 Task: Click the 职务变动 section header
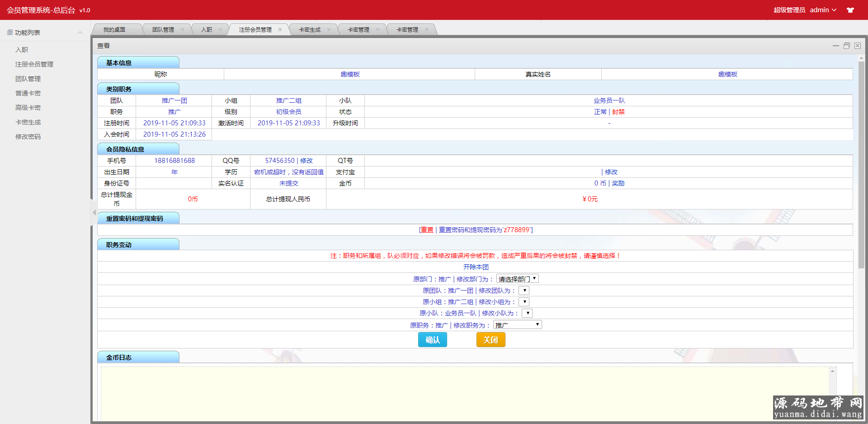pos(138,244)
